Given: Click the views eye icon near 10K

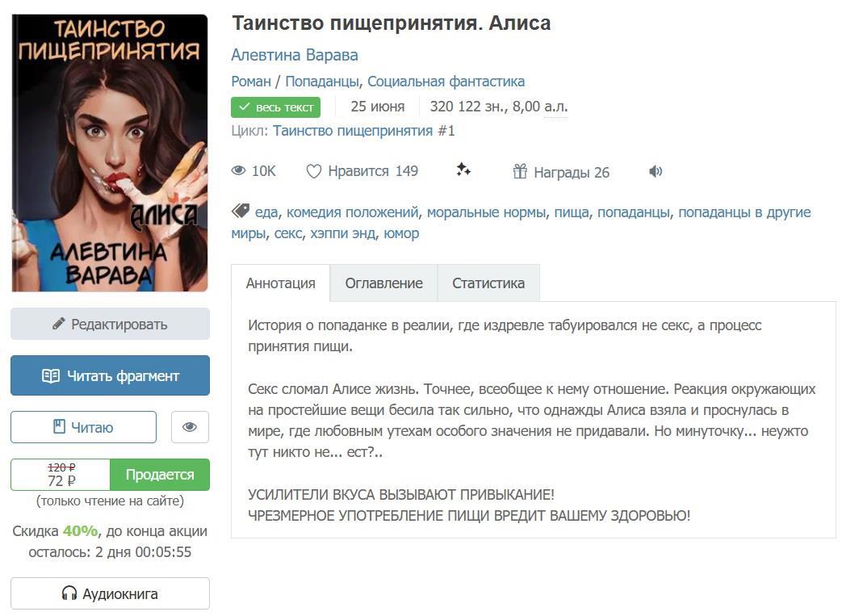Looking at the screenshot, I should coord(238,171).
